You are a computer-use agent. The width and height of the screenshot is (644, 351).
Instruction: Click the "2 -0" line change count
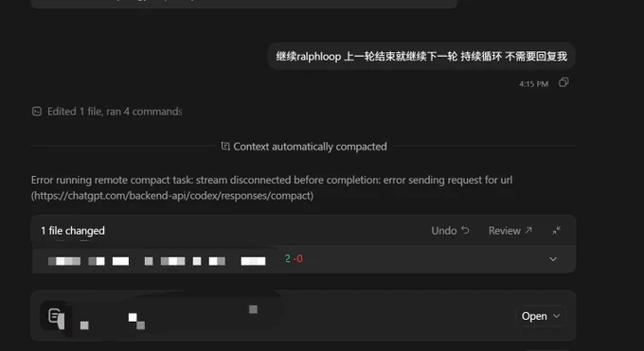(x=294, y=258)
